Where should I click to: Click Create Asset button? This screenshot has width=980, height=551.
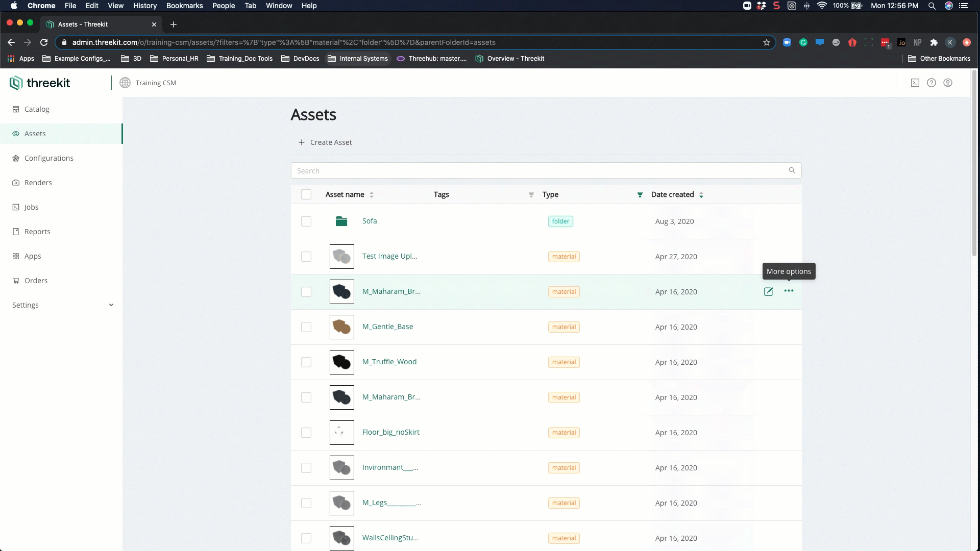click(325, 142)
